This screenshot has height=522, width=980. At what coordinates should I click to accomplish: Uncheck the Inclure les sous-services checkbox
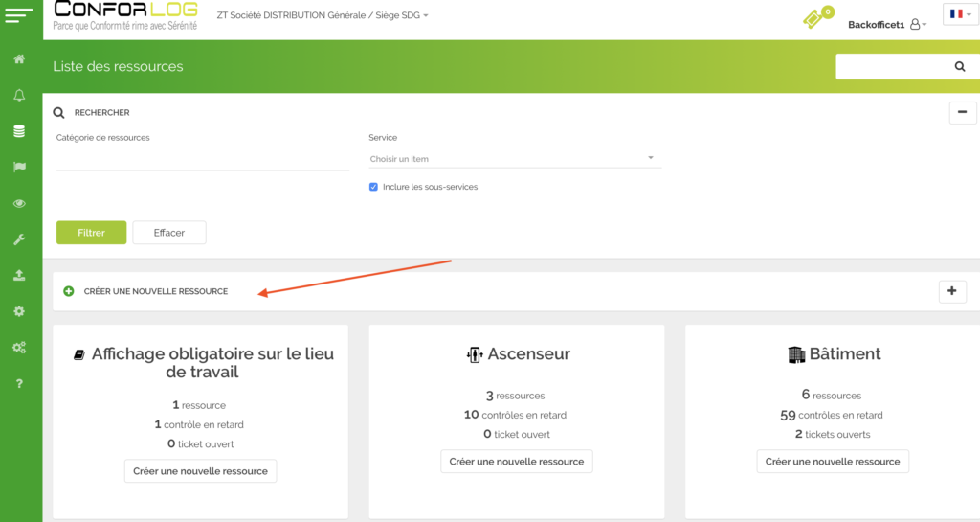pyautogui.click(x=373, y=187)
